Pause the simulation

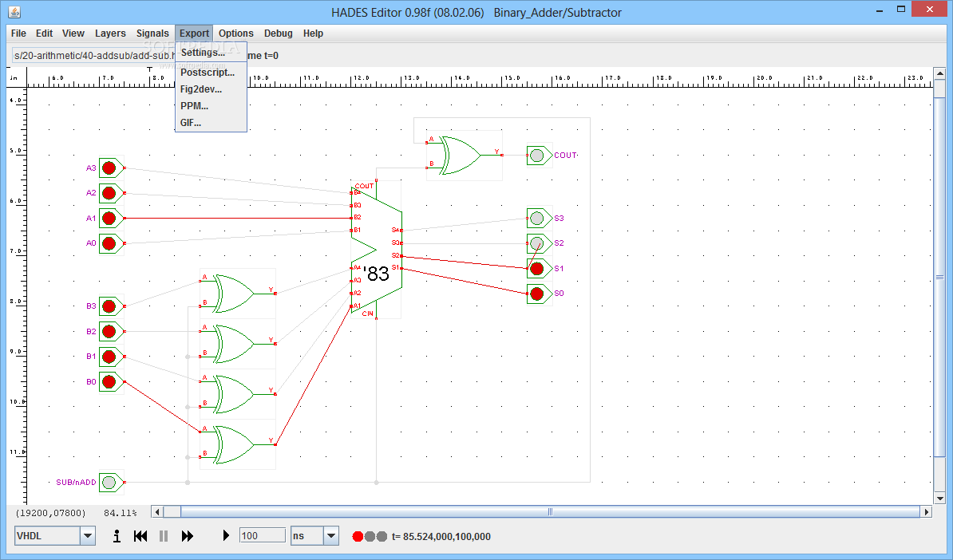pyautogui.click(x=164, y=536)
